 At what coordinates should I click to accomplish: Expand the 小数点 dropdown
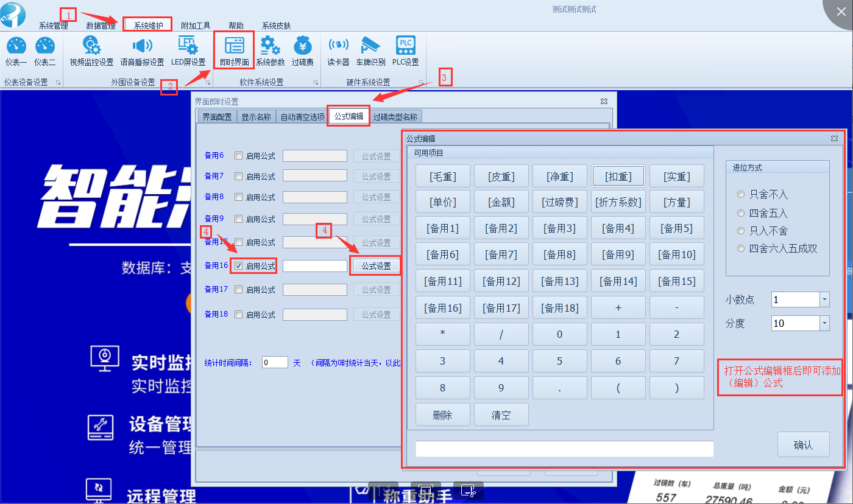coord(824,299)
